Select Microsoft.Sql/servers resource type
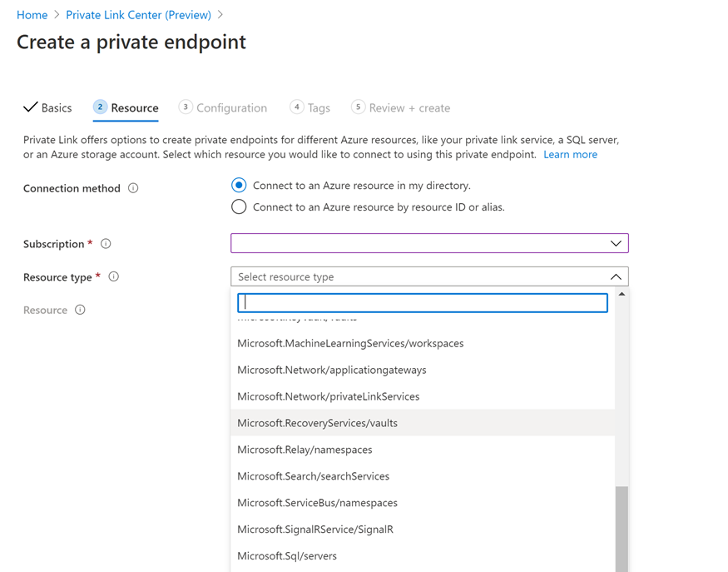Screen dimensions: 728x572 click(x=287, y=556)
